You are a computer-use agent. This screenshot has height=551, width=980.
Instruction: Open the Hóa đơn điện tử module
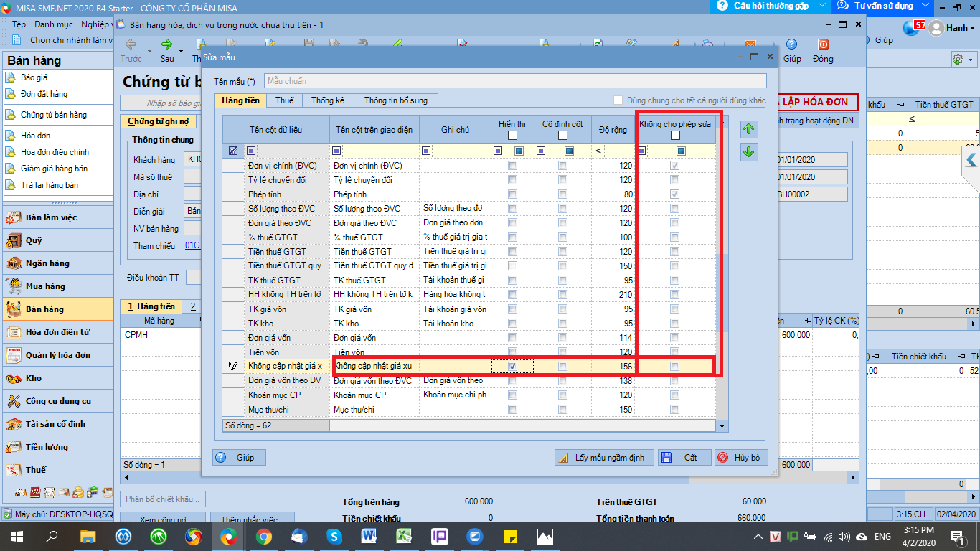click(x=57, y=332)
